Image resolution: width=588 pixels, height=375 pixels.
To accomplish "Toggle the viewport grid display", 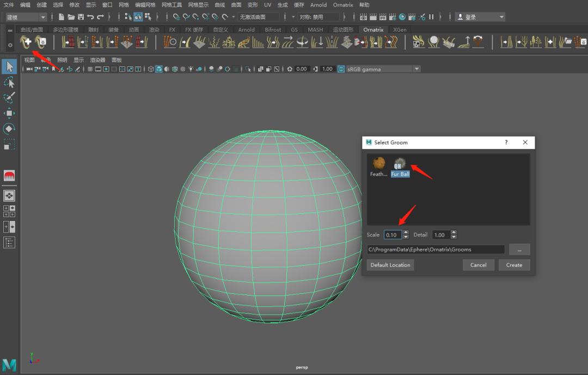I will coord(90,69).
